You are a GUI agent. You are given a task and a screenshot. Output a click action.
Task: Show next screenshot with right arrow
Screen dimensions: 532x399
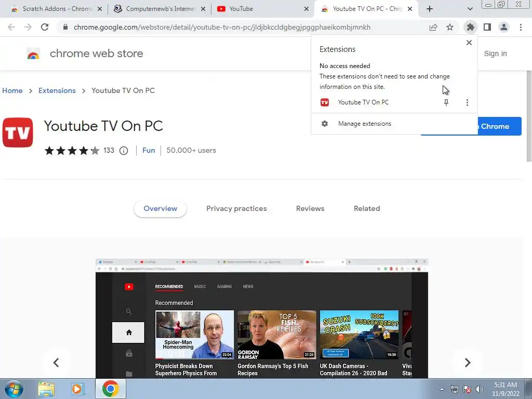click(x=468, y=363)
